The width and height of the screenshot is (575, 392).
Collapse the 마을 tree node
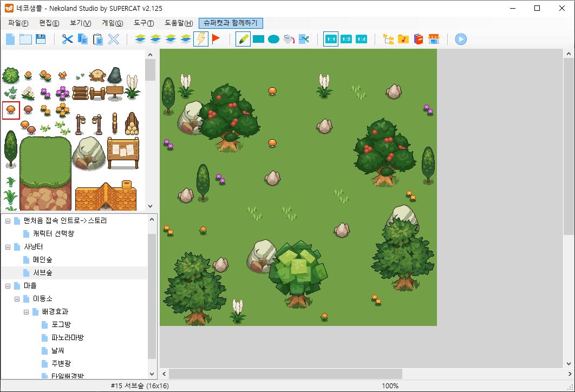(x=8, y=286)
